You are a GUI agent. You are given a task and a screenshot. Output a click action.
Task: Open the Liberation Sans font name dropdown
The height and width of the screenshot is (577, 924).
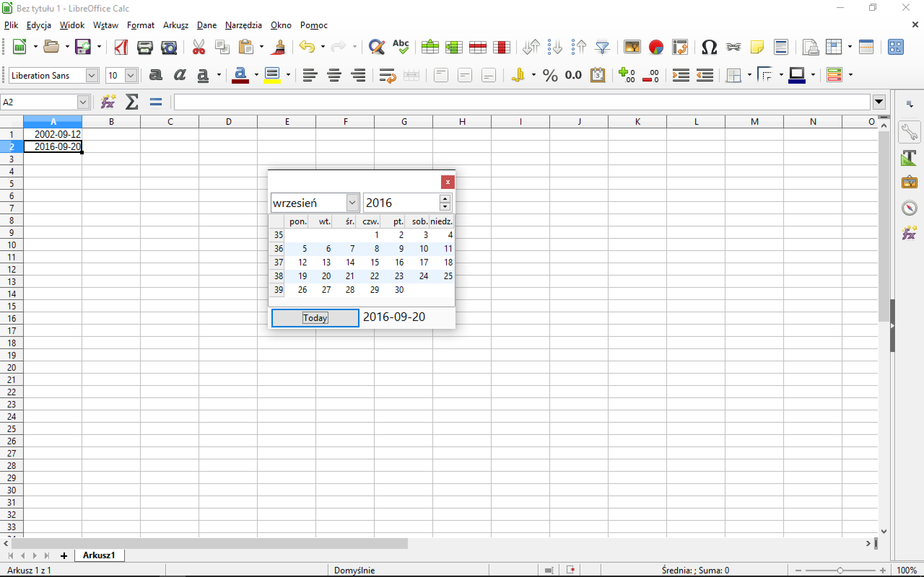pyautogui.click(x=92, y=75)
